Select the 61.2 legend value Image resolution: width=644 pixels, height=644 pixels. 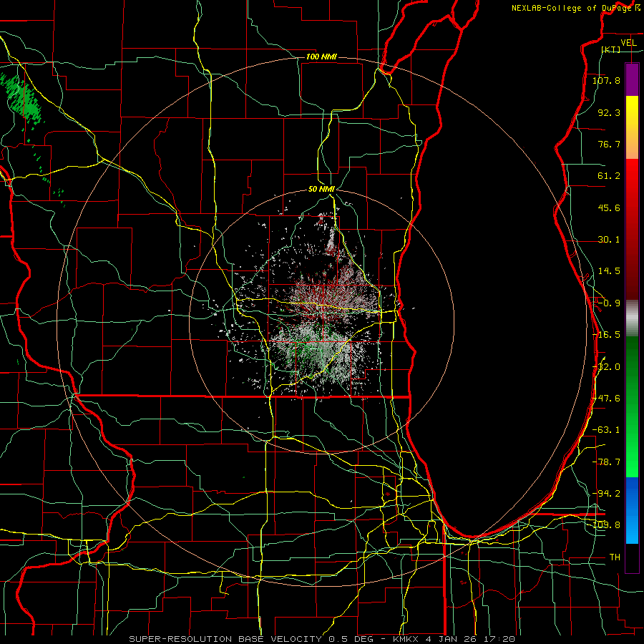[609, 175]
